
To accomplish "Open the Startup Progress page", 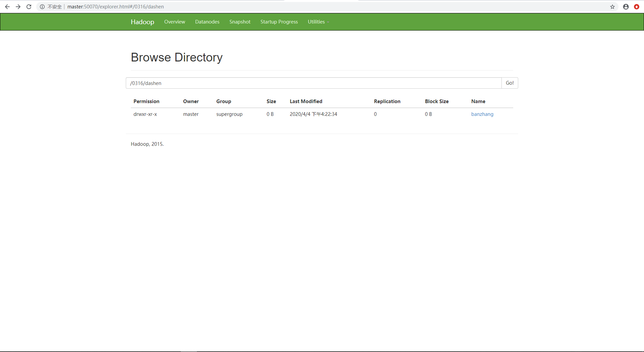I will pyautogui.click(x=279, y=22).
